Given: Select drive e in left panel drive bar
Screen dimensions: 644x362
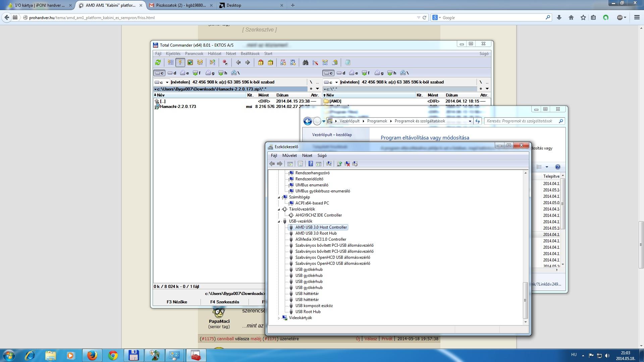Looking at the screenshot, I should coord(185,73).
